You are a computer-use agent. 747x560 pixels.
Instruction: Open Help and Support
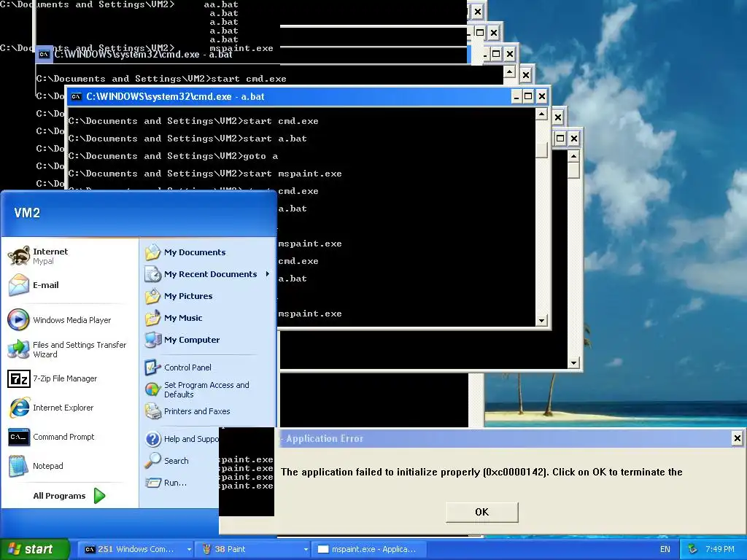181,439
